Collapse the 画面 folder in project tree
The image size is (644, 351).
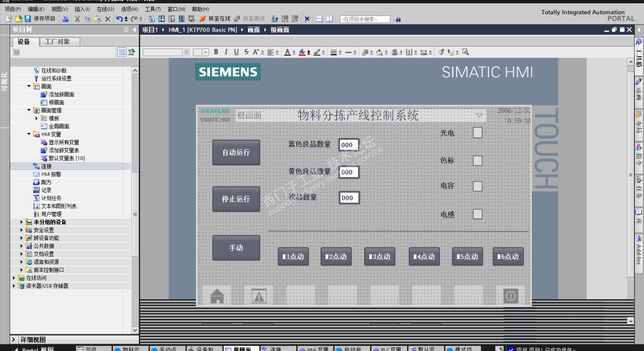point(29,86)
